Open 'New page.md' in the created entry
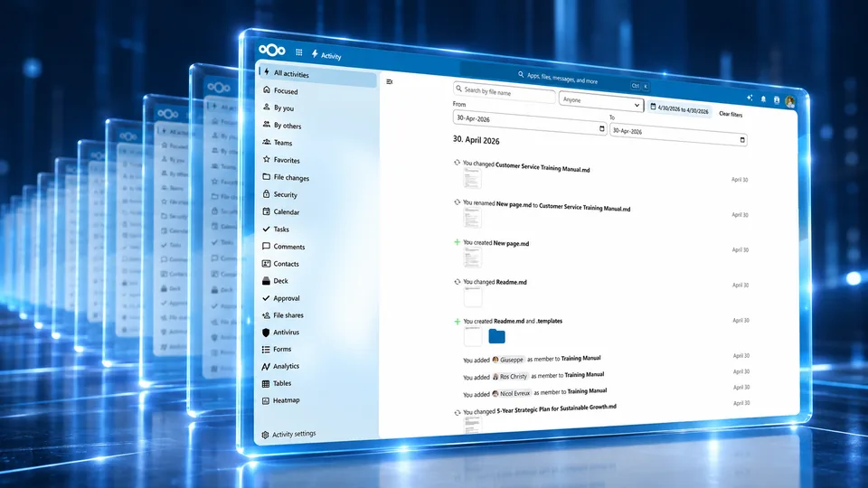This screenshot has height=488, width=868. 511,243
